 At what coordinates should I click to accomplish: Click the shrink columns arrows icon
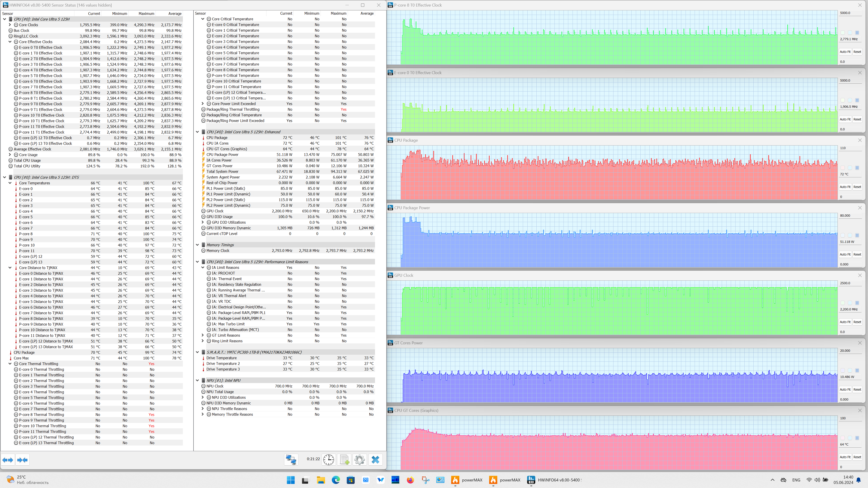[22, 460]
